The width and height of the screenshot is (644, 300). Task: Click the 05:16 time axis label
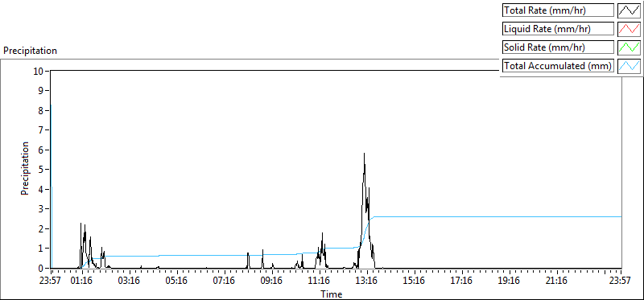[177, 282]
